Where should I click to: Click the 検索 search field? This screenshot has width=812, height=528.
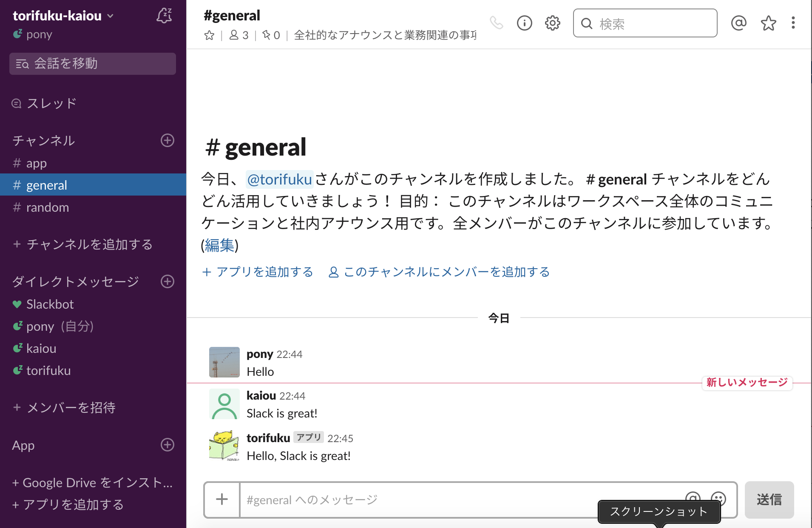(645, 23)
